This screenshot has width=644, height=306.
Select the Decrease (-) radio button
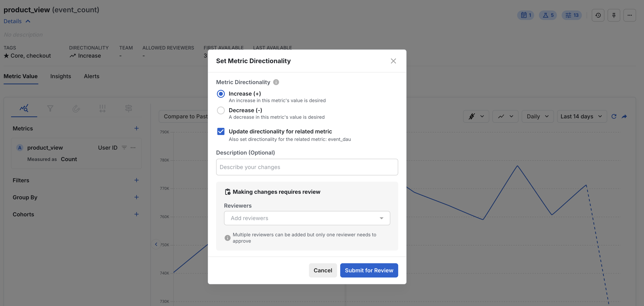[220, 110]
